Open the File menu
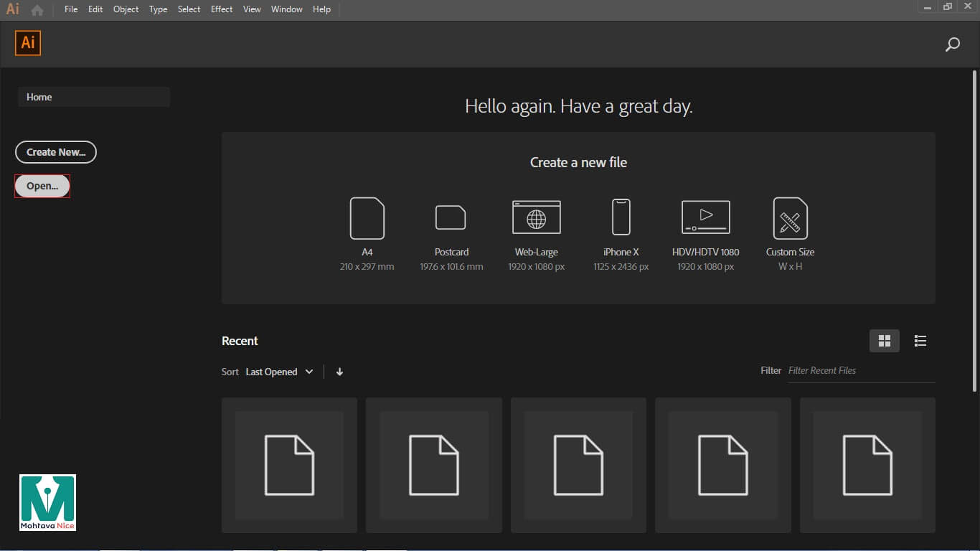The image size is (980, 551). coord(71,9)
